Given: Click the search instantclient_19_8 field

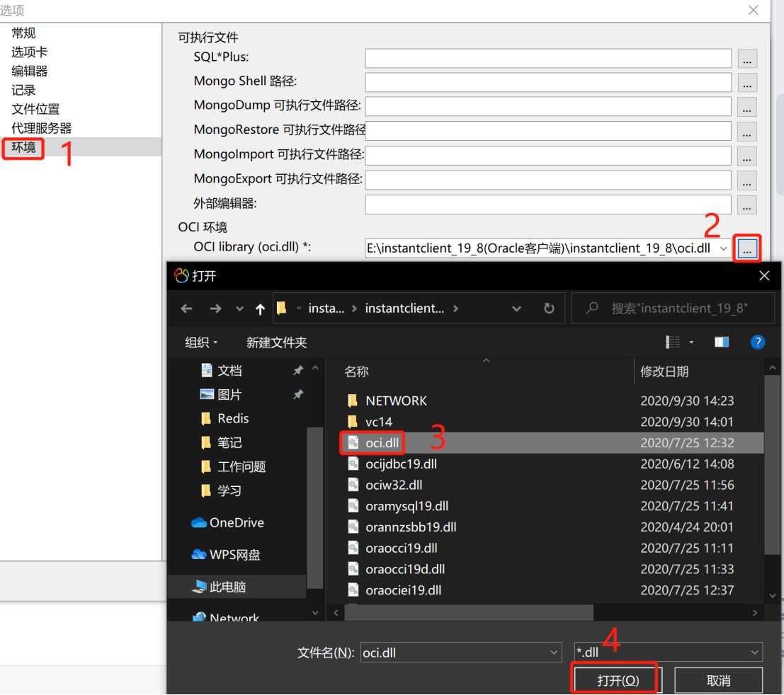Looking at the screenshot, I should tap(674, 309).
